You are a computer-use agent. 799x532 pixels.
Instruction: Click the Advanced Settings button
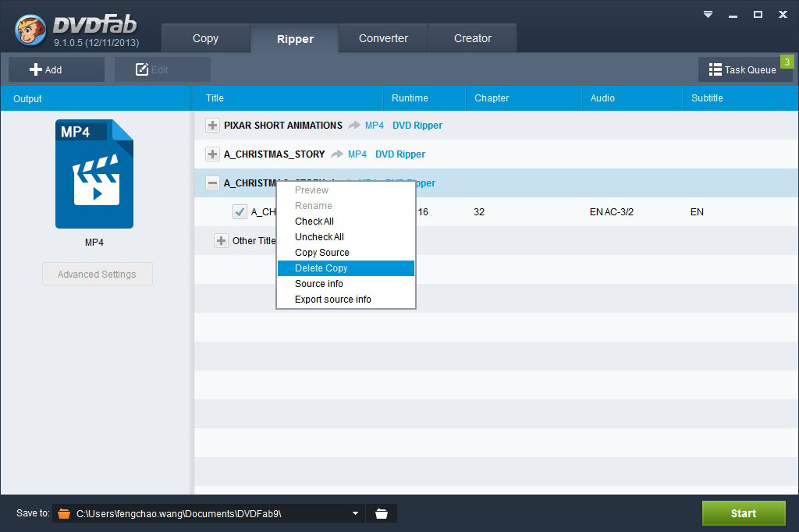pos(98,274)
